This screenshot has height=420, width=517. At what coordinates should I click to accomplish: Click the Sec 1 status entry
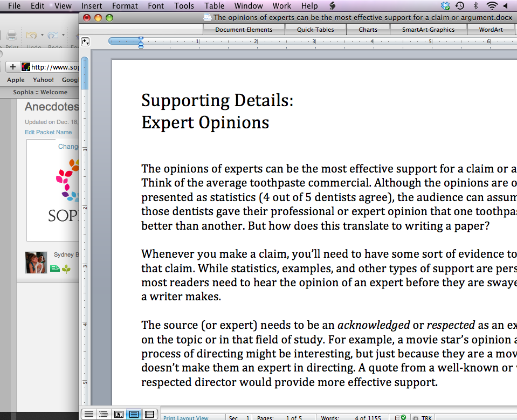tap(239, 418)
